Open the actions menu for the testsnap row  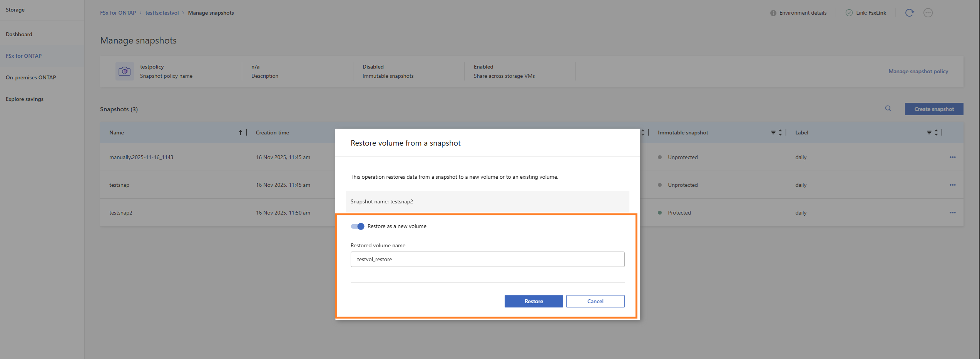(x=953, y=185)
